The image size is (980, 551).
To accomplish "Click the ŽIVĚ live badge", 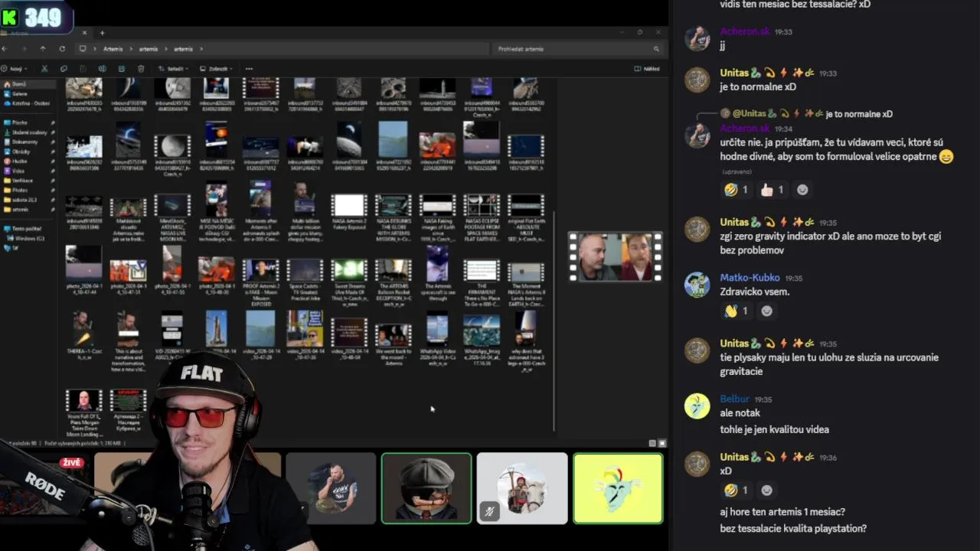I will point(72,462).
